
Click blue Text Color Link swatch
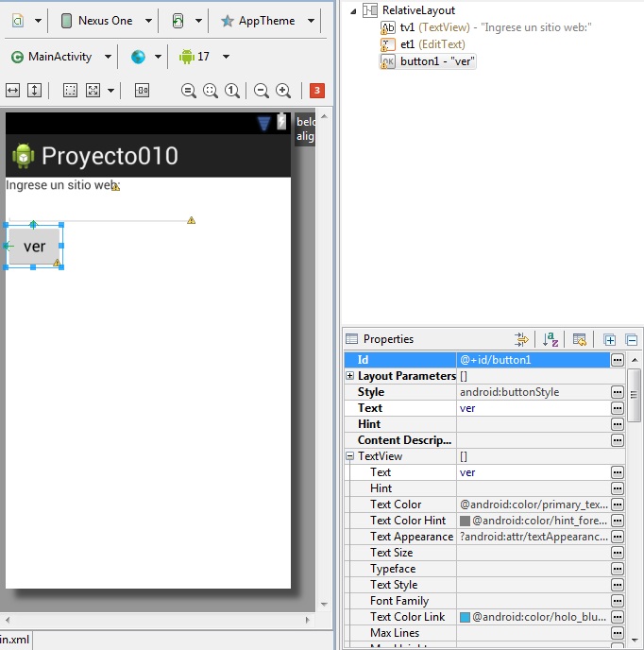(x=465, y=617)
